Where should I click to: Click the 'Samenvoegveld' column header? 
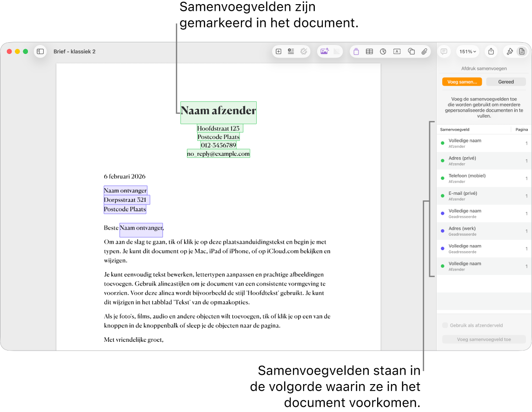point(455,130)
